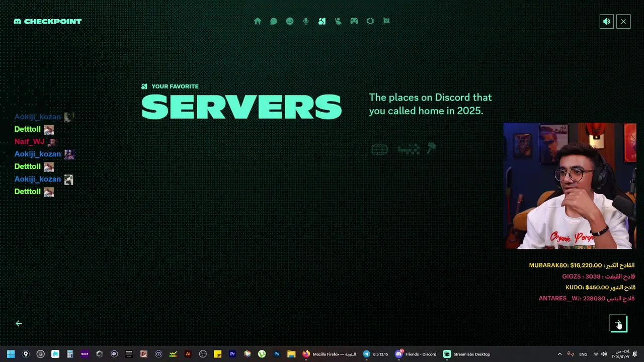Select the highlighted servers section icon
644x362 pixels.
click(322, 21)
